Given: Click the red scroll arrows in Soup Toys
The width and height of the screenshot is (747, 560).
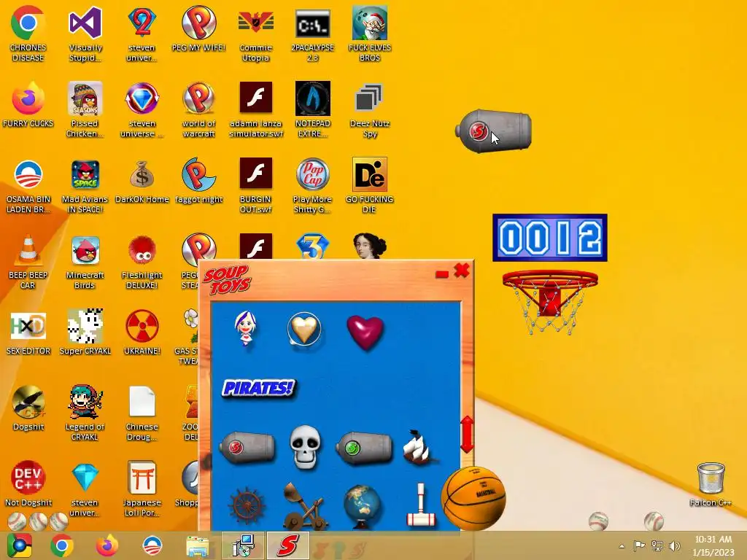Looking at the screenshot, I should click(466, 435).
